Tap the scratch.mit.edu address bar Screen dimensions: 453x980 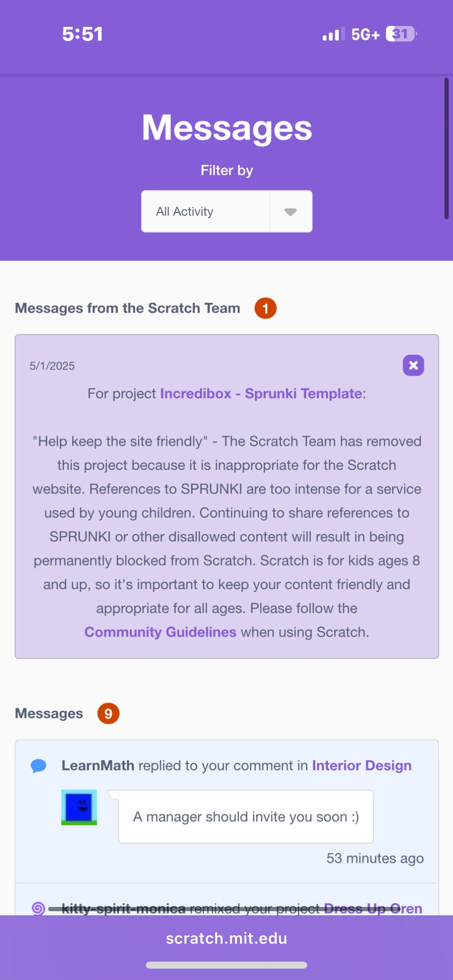[x=226, y=939]
